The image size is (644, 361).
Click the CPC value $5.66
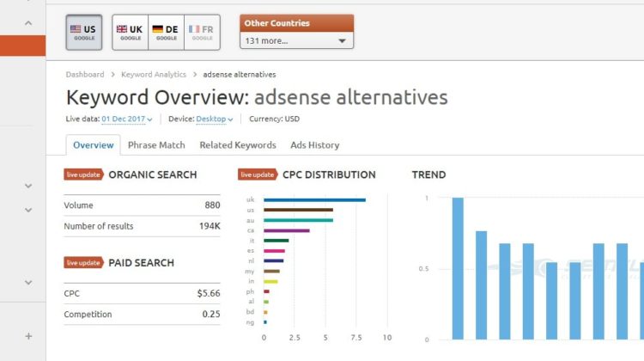[209, 294]
